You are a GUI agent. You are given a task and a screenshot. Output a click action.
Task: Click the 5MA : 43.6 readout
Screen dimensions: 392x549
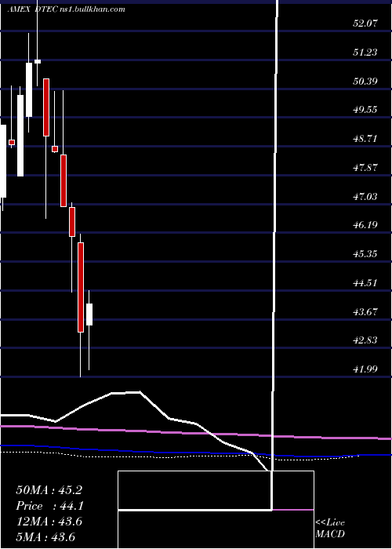pos(45,537)
